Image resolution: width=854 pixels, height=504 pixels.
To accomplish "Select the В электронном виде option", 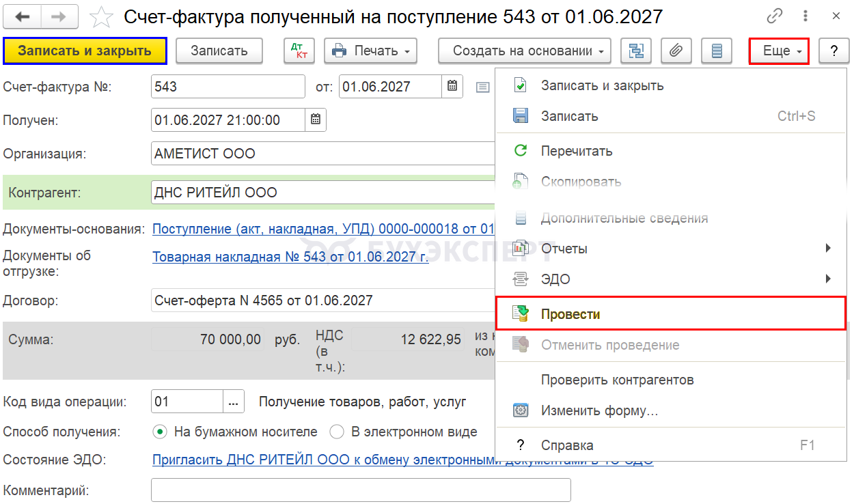I will 337,432.
